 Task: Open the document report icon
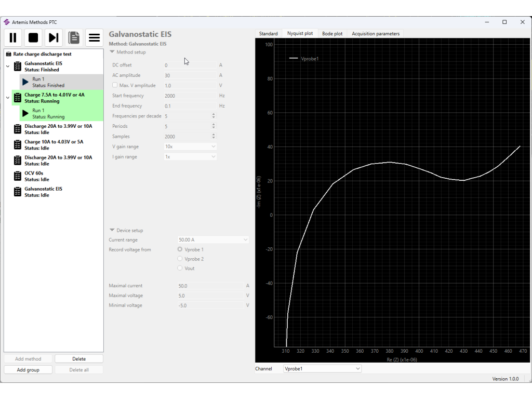(x=74, y=37)
